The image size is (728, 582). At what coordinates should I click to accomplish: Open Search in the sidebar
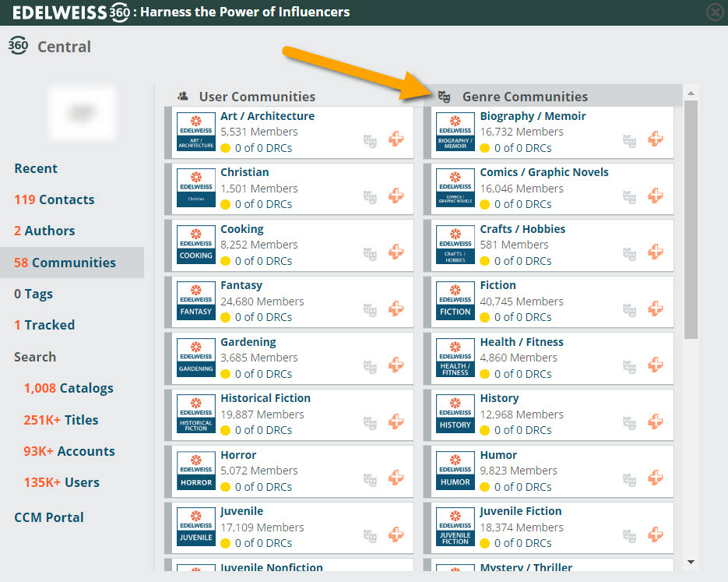coord(35,357)
